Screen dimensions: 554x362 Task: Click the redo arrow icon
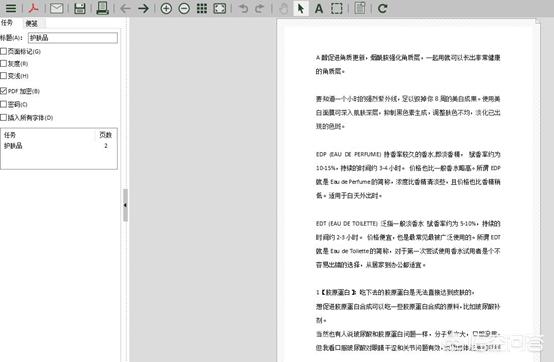(260, 8)
